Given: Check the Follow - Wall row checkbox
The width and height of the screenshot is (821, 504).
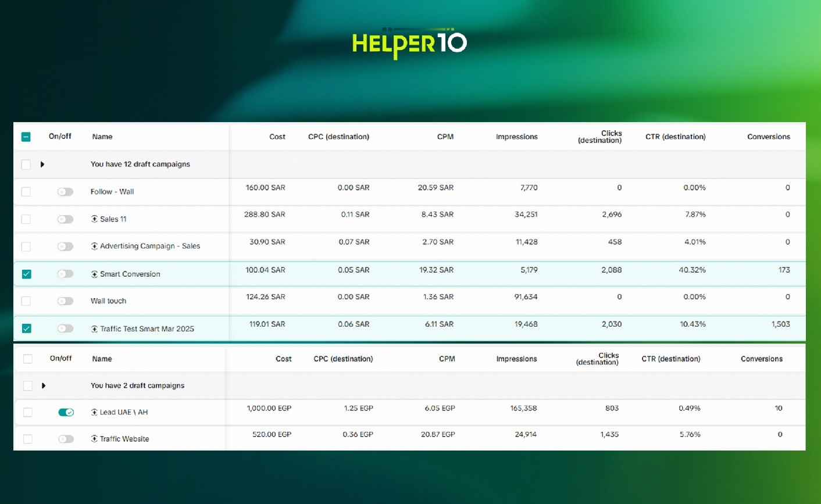Looking at the screenshot, I should coord(26,192).
